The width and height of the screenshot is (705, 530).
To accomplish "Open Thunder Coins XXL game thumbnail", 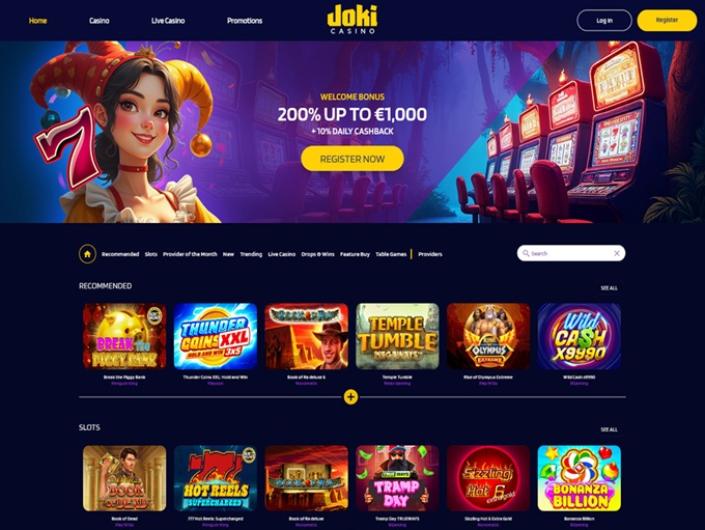I will [215, 336].
